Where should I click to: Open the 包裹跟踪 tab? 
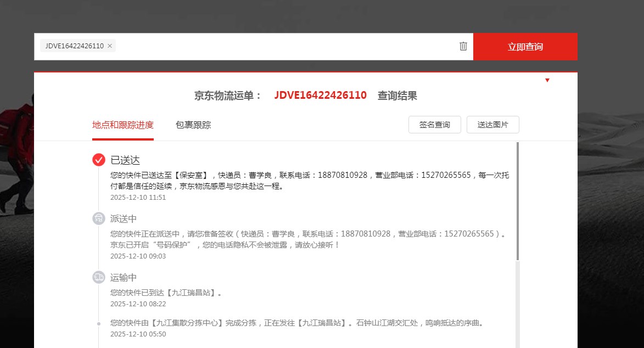point(193,125)
